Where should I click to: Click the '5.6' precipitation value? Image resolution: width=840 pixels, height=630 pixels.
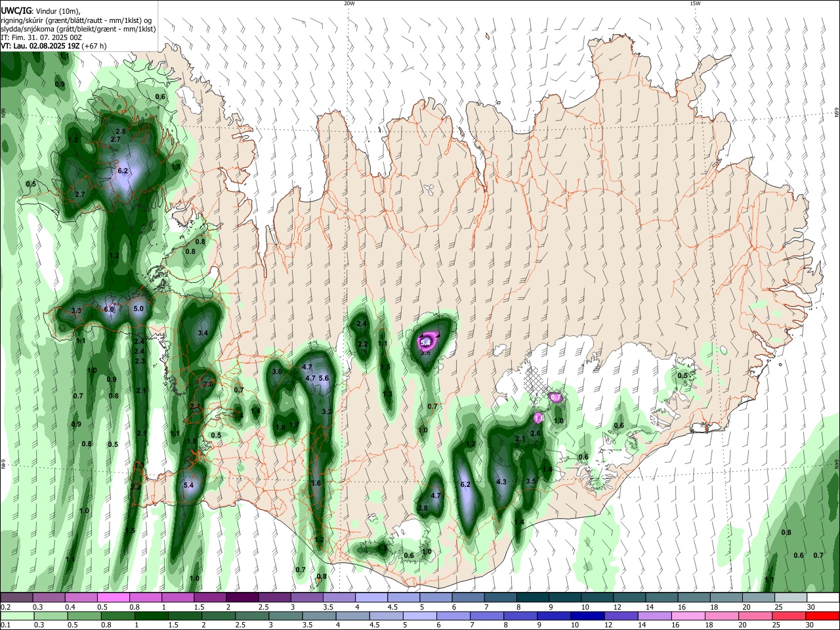tap(323, 379)
